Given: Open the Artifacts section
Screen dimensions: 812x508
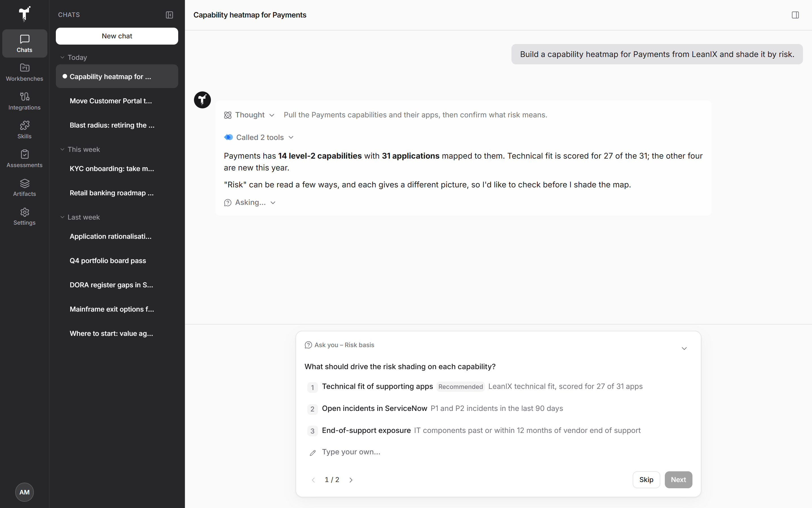Looking at the screenshot, I should pyautogui.click(x=25, y=187).
